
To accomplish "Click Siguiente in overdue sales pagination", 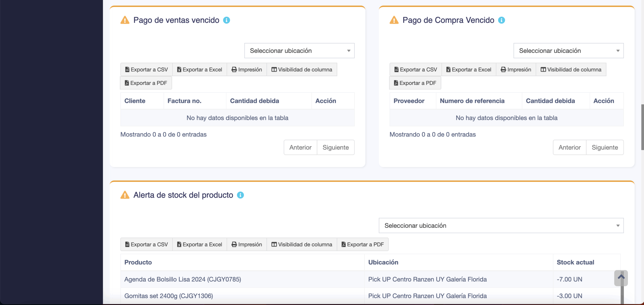I will 336,147.
